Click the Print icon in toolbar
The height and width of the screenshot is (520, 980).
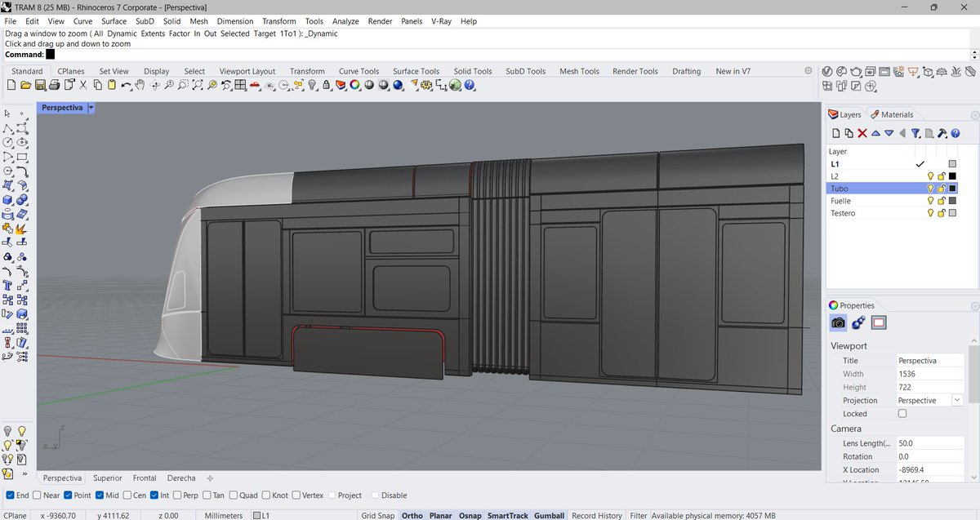point(54,85)
